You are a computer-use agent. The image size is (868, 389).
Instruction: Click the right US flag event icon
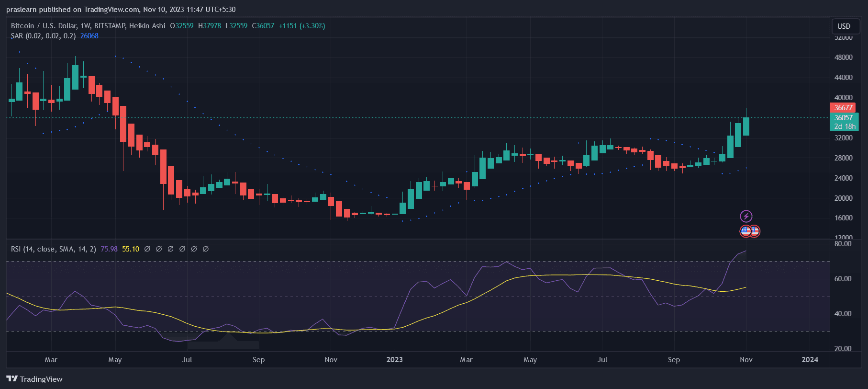[x=755, y=231]
